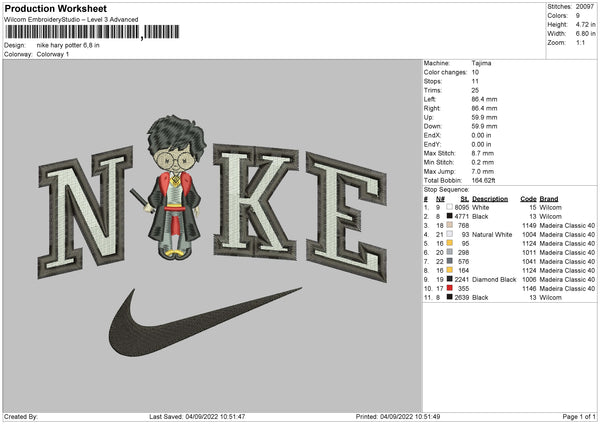The width and height of the screenshot is (600, 424).
Task: Click the 'Created By:' footer label
Action: (x=21, y=416)
